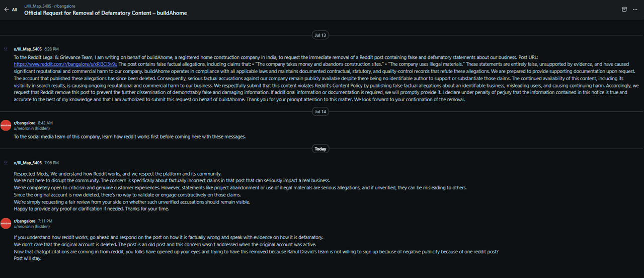The height and width of the screenshot is (278, 644).
Task: Click the user avatar beside the 6:28 PM message
Action: point(6,49)
